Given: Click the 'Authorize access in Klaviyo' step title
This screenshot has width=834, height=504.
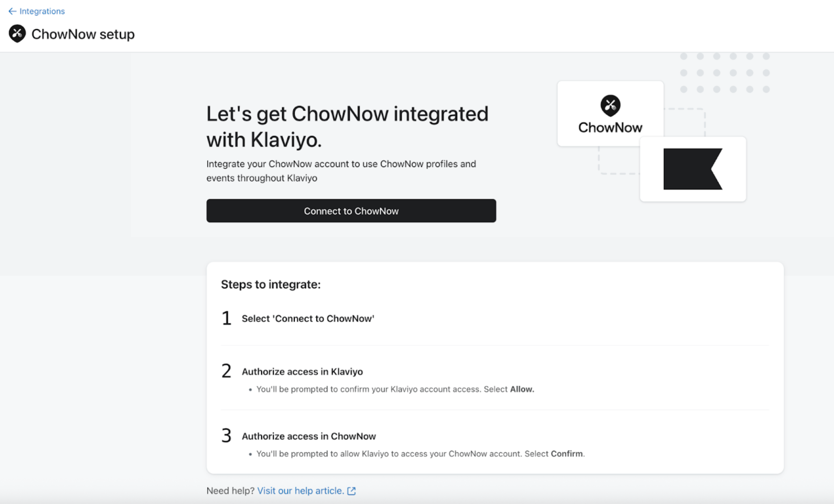Looking at the screenshot, I should tap(302, 371).
